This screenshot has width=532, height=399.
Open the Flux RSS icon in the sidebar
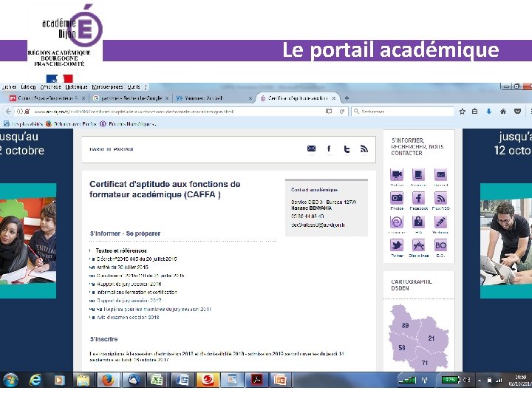tap(440, 198)
